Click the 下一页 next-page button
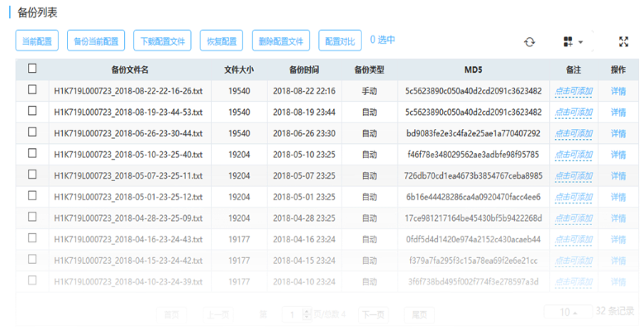 [x=373, y=315]
